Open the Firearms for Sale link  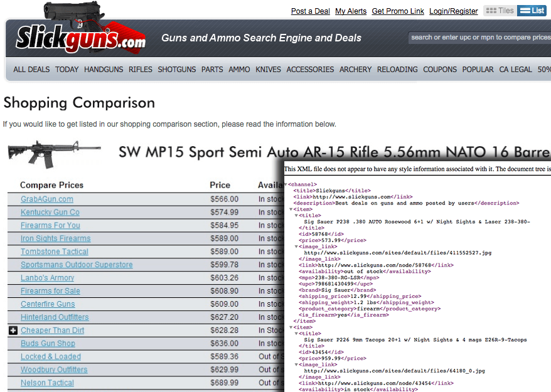tap(50, 291)
